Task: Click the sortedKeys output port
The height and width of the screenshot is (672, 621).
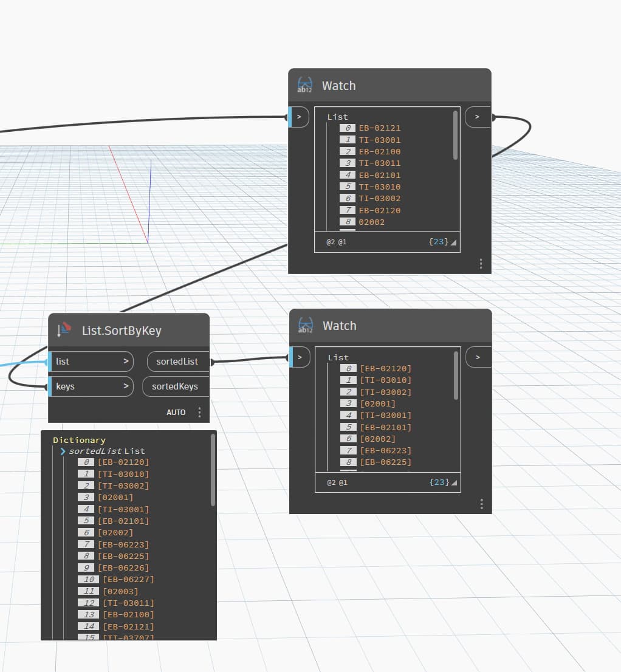Action: pyautogui.click(x=176, y=386)
